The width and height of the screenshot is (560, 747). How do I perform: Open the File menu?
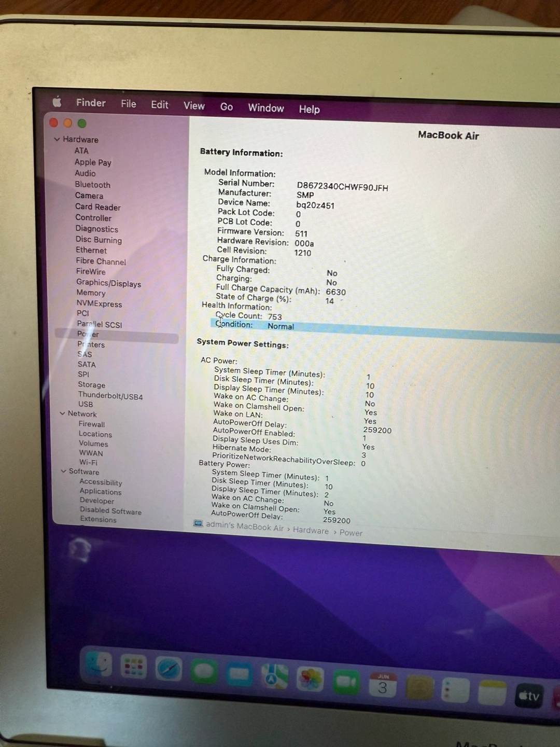pyautogui.click(x=129, y=104)
